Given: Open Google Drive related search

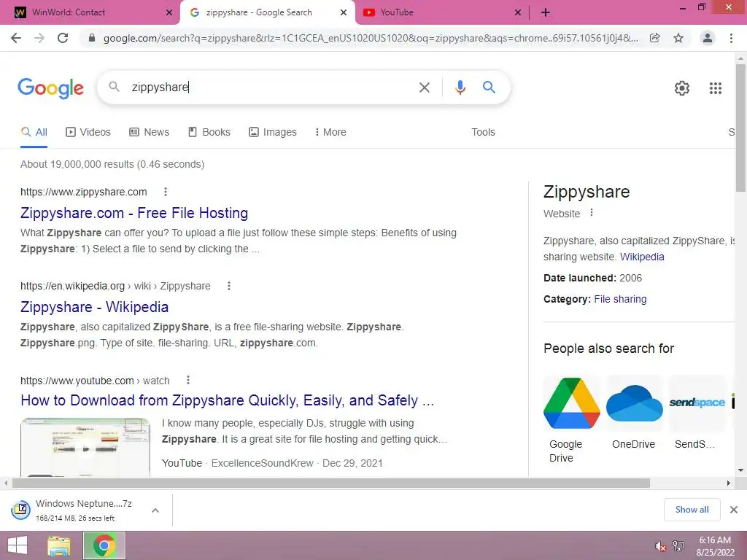Looking at the screenshot, I should pyautogui.click(x=572, y=419).
